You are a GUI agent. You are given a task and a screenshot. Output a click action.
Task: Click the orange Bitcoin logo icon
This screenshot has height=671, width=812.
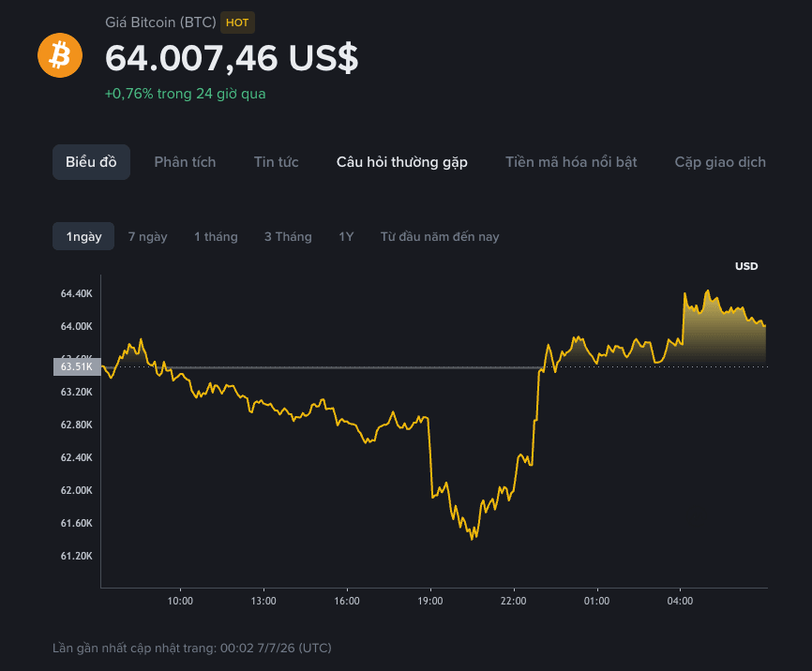click(x=60, y=55)
